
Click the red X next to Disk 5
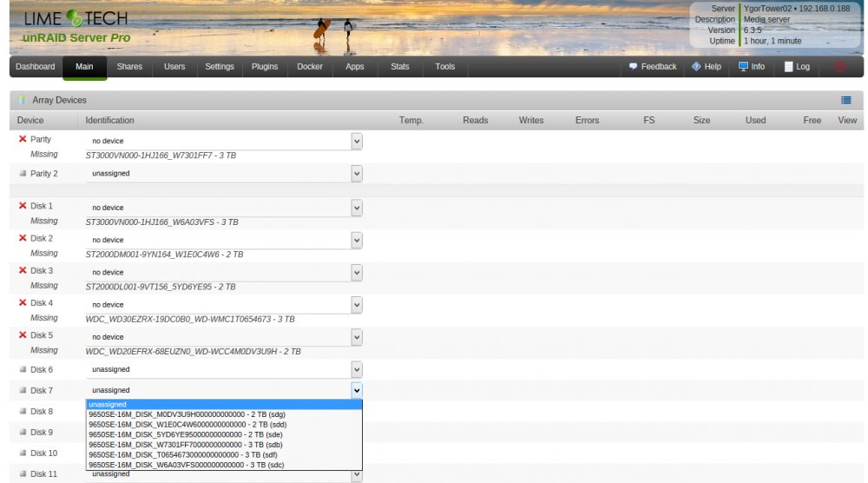[x=23, y=335]
